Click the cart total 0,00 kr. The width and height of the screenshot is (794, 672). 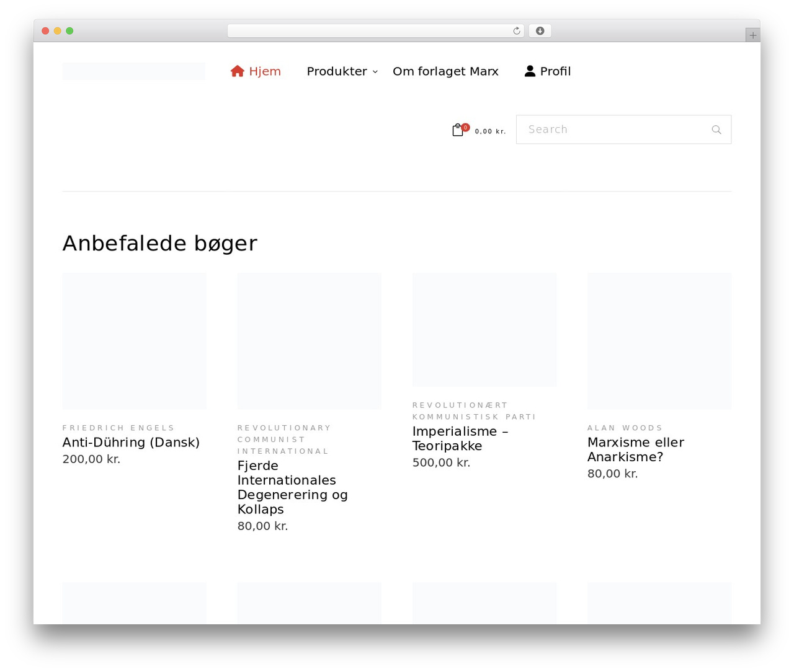[491, 131]
